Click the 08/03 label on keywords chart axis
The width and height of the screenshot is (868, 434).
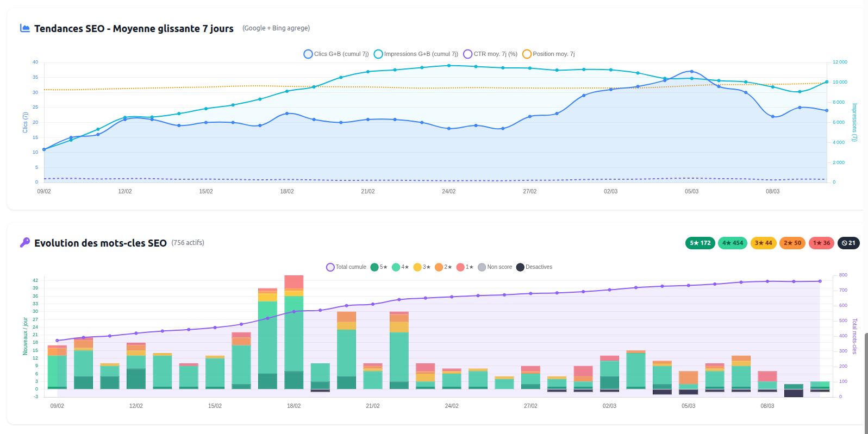pyautogui.click(x=767, y=406)
